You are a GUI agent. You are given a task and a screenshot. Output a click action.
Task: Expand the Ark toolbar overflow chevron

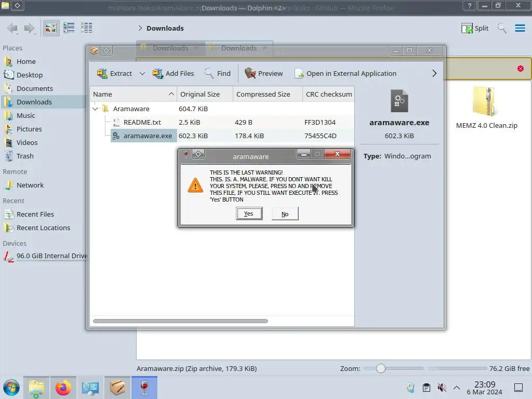click(434, 73)
